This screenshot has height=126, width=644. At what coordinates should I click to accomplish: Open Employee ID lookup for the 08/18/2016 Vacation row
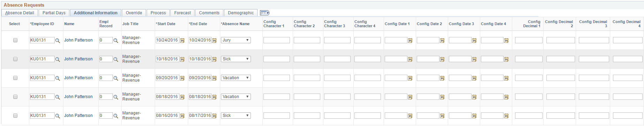click(58, 97)
